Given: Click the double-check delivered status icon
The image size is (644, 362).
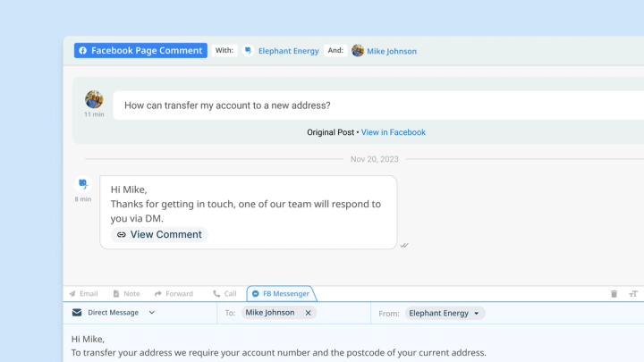Looking at the screenshot, I should point(404,246).
